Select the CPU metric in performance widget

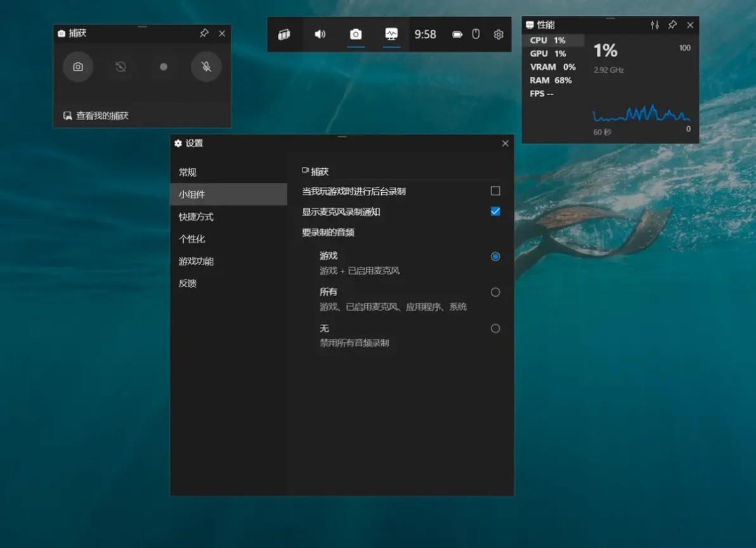(x=554, y=41)
